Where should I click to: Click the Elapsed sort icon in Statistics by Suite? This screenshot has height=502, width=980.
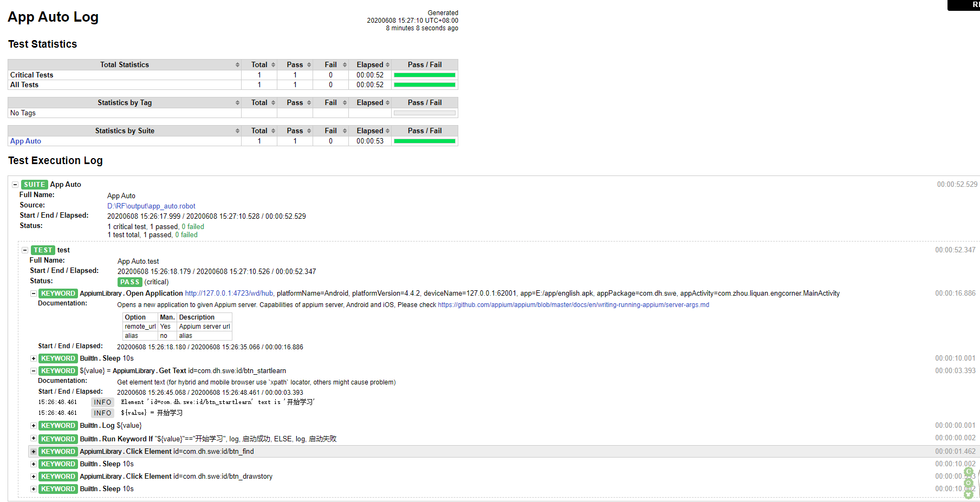coord(387,131)
